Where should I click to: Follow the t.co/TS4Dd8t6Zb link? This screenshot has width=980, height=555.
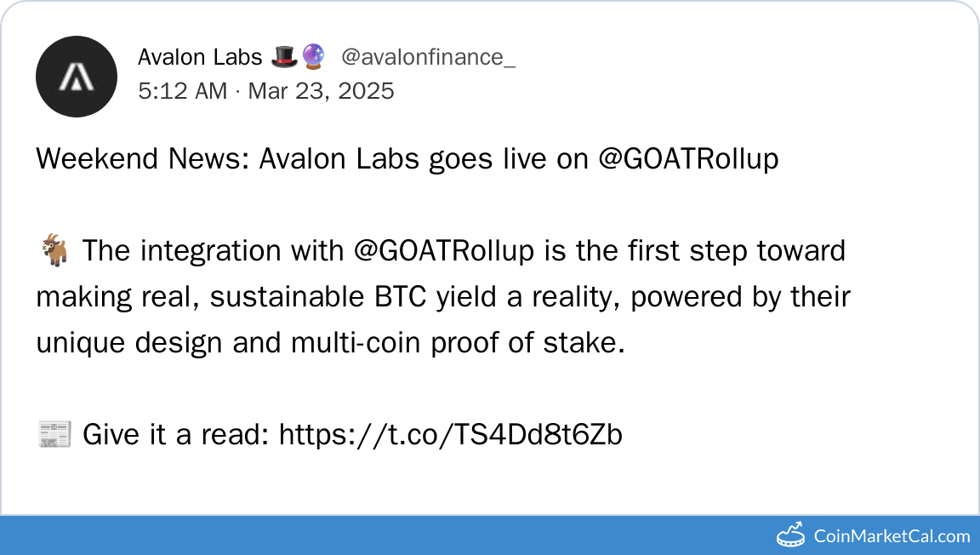[x=450, y=435]
